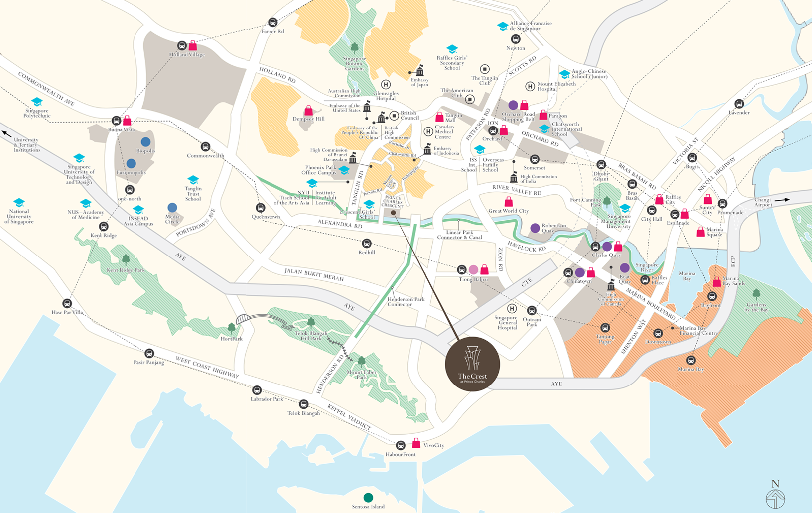Click The Crest at Prince Charles logo
The height and width of the screenshot is (513, 812).
(x=472, y=364)
